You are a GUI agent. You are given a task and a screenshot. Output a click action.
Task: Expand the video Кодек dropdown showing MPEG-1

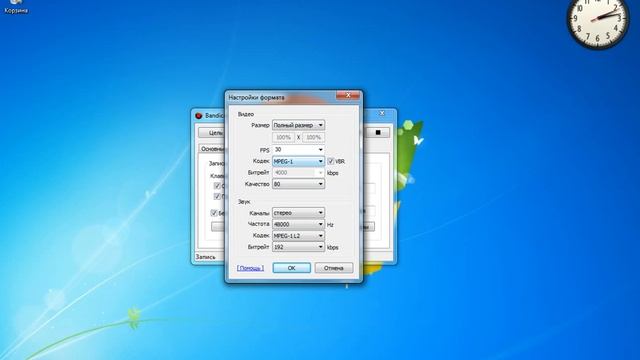click(298, 161)
